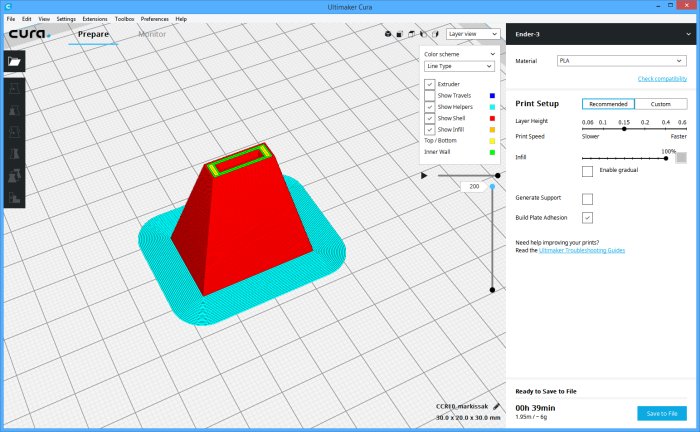Uncheck Show Infill checkbox
Viewport: 700px width, 432px height.
(x=429, y=130)
